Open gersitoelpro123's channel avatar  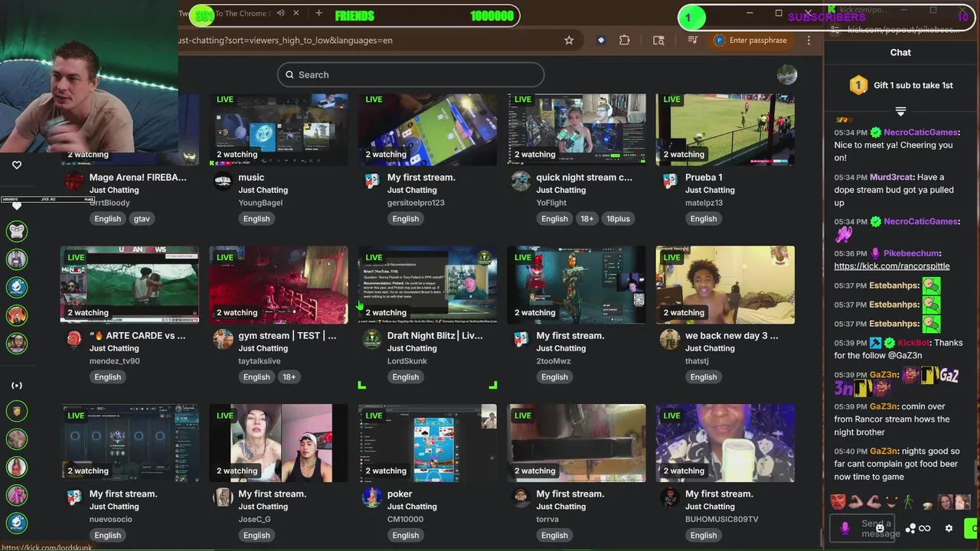click(x=372, y=181)
